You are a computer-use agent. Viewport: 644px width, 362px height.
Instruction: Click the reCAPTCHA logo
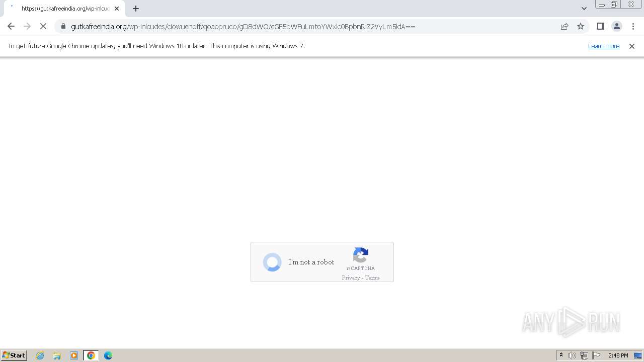pos(361,255)
